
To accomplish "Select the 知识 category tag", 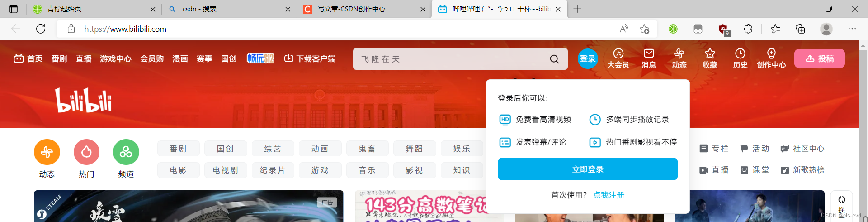I will (462, 170).
